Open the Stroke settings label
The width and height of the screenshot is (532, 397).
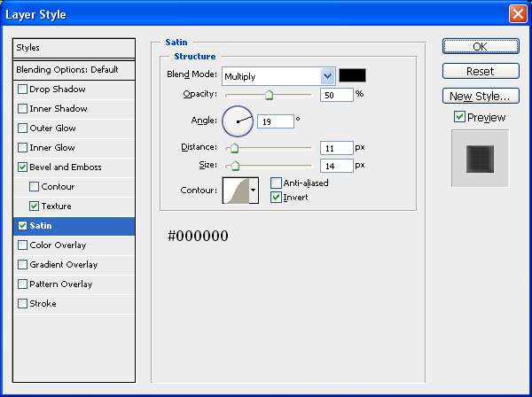tap(43, 303)
